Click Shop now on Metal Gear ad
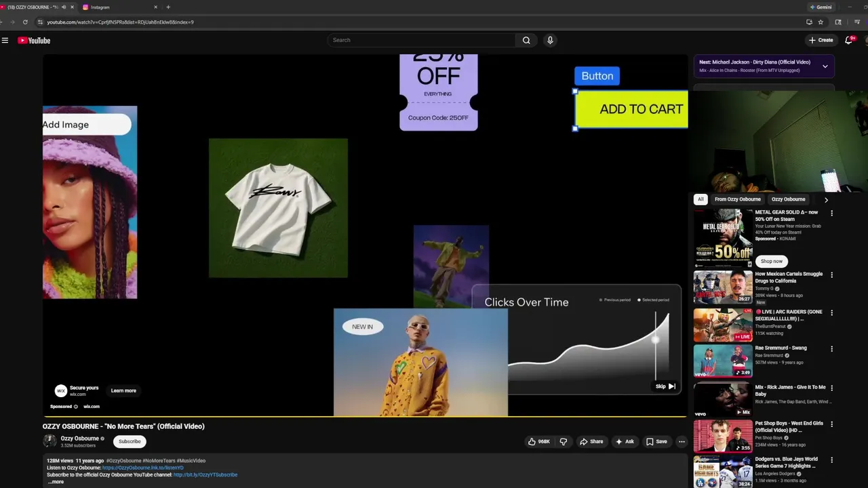The width and height of the screenshot is (868, 488). point(771,261)
